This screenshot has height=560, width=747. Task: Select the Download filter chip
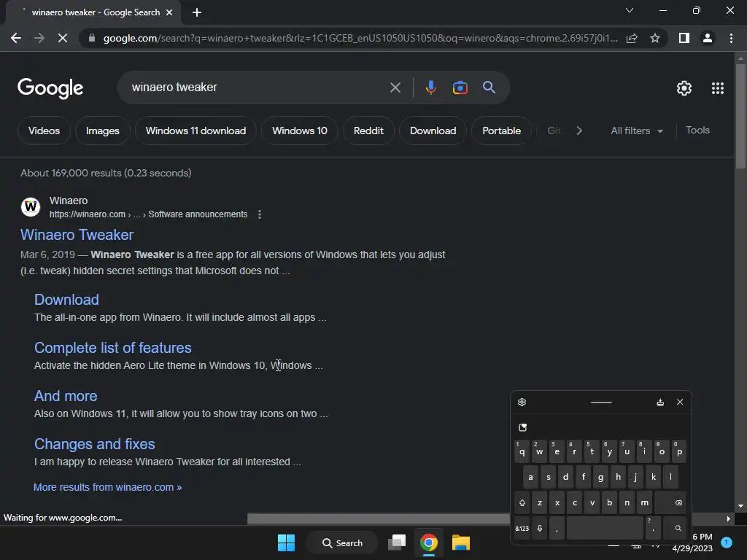(x=433, y=131)
